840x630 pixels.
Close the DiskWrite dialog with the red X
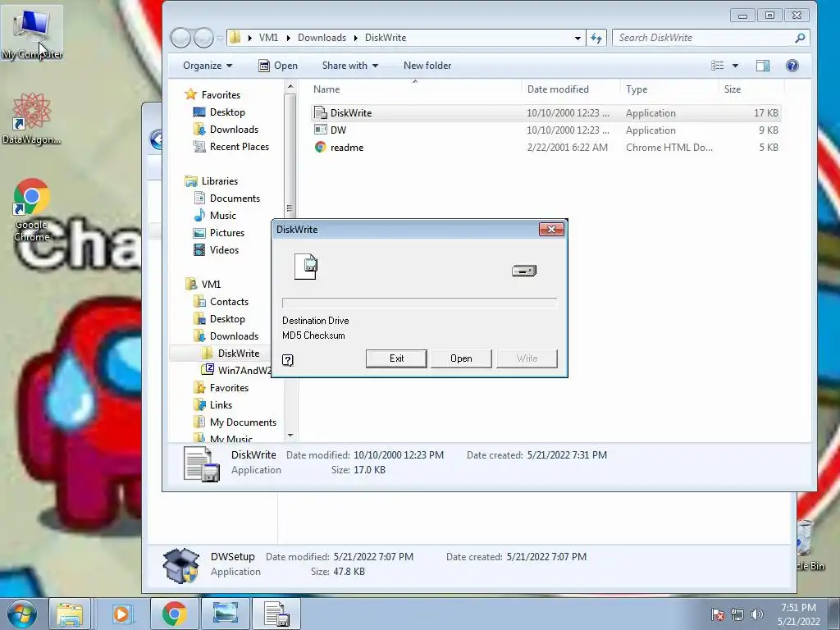pos(551,230)
